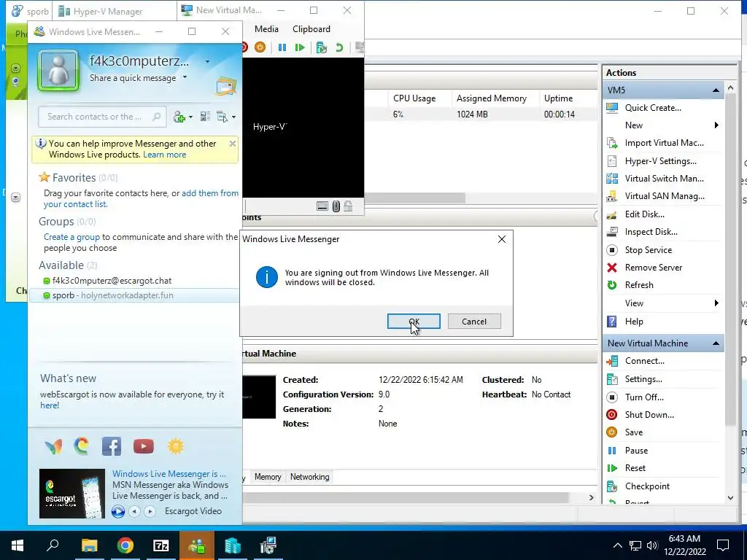Viewport: 747px width, 560px height.
Task: Expand the View submenu in Actions
Action: [x=716, y=303]
